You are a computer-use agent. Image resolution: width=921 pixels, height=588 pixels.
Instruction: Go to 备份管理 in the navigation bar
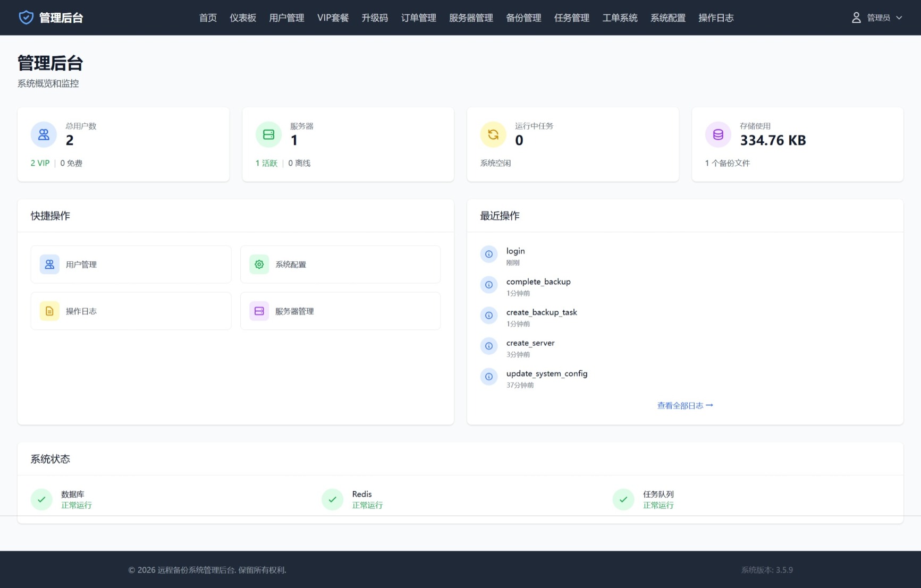(523, 18)
